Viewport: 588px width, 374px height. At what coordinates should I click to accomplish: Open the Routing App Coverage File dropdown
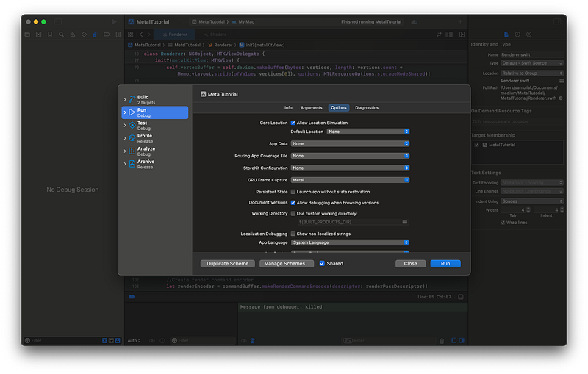351,156
